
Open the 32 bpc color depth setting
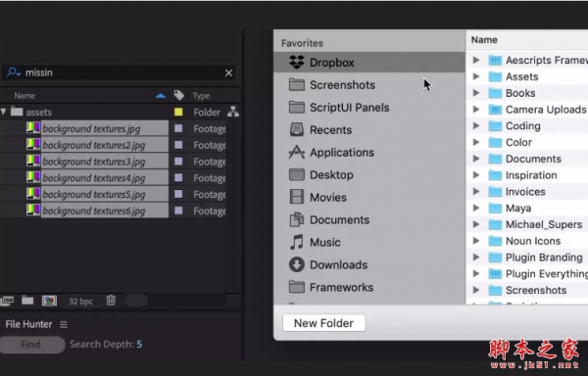coord(80,302)
